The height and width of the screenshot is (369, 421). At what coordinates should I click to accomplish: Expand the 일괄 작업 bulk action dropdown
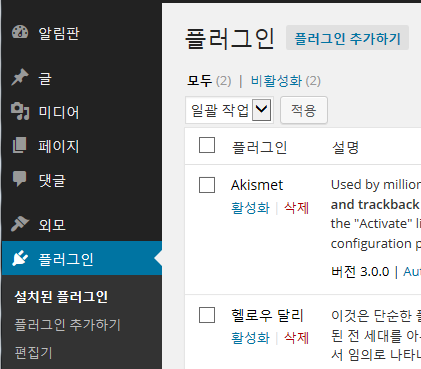[229, 110]
